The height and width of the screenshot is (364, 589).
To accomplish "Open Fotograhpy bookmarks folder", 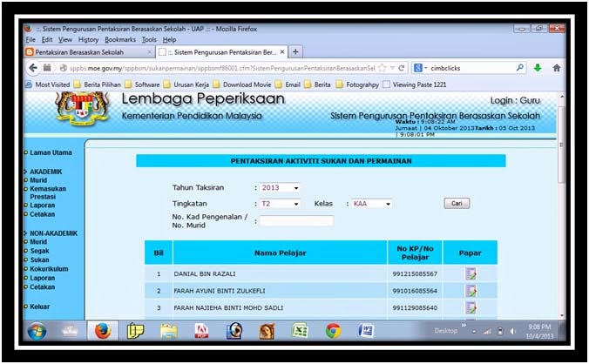I will [x=357, y=84].
